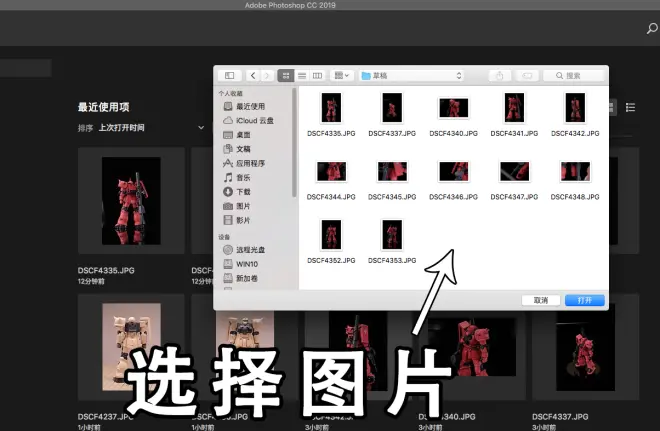Open the Photoshop search magnifier icon
This screenshot has height=431, width=660.
[652, 29]
